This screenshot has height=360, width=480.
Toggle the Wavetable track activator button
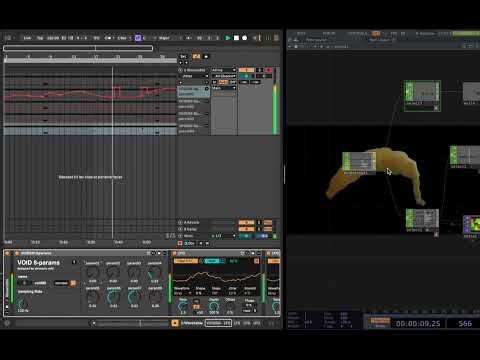click(247, 70)
